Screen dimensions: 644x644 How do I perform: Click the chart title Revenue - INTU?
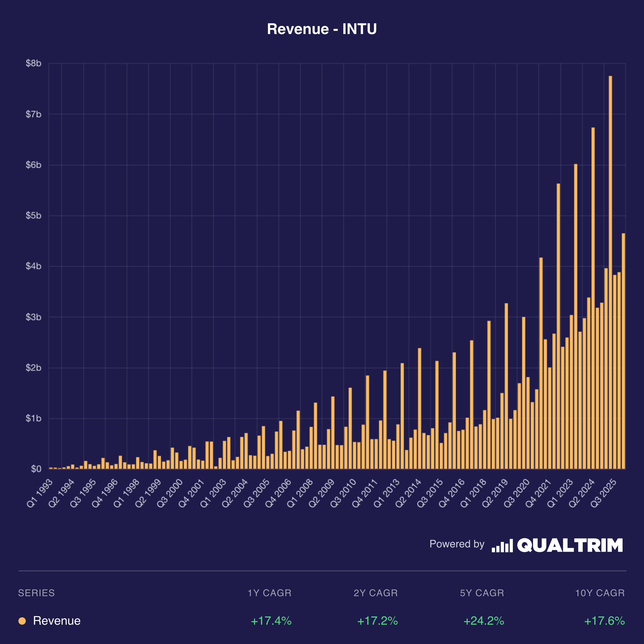(322, 29)
